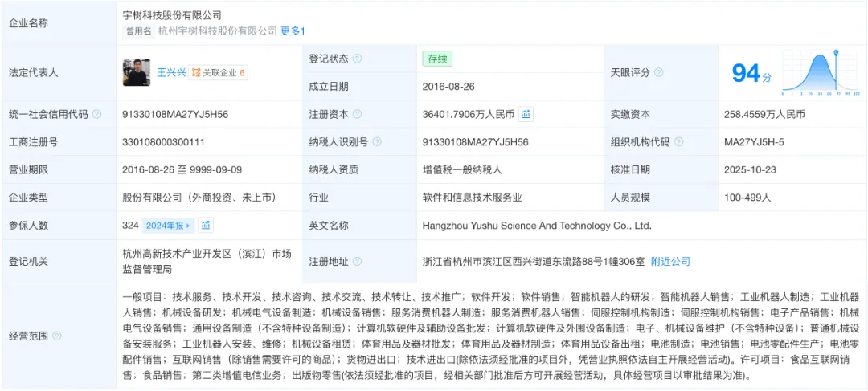This screenshot has width=868, height=391.
Task: Open legal representative 王兴兴 profile link
Action: click(170, 72)
